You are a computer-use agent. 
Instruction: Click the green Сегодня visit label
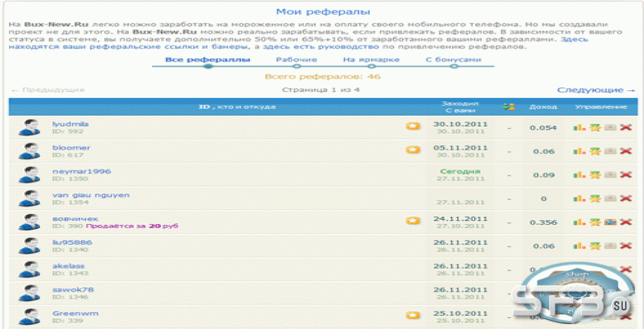click(460, 171)
